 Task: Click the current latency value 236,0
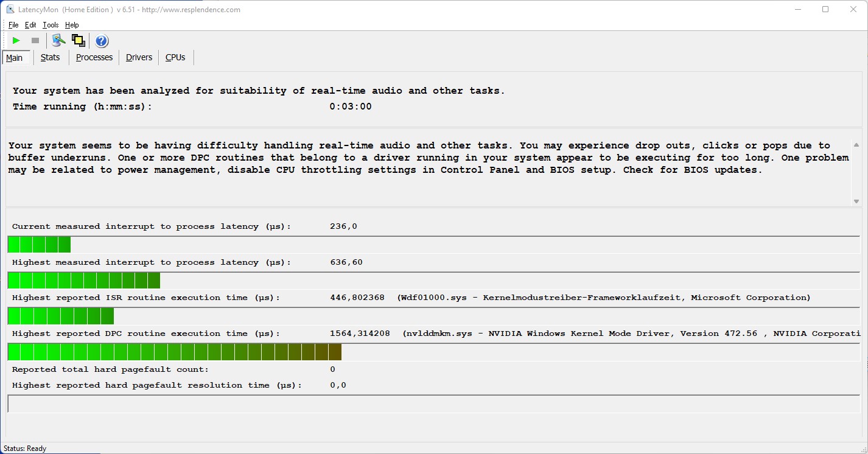click(x=343, y=226)
